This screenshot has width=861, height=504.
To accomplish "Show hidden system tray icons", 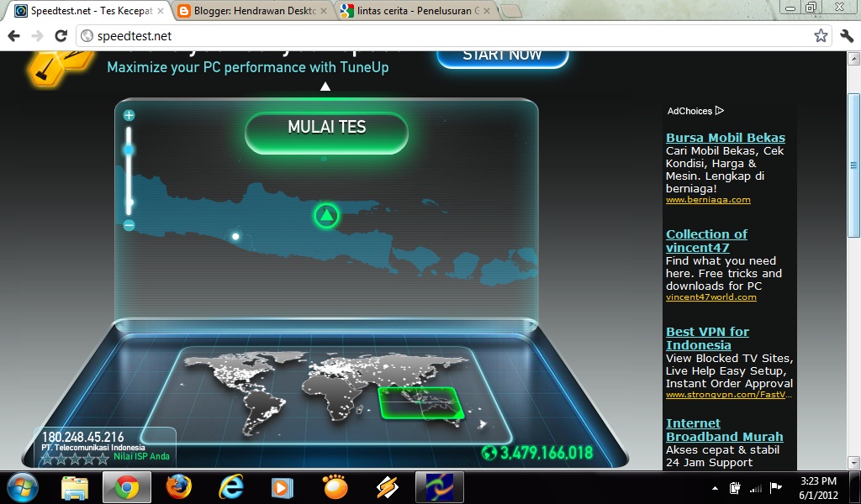I will click(x=715, y=488).
